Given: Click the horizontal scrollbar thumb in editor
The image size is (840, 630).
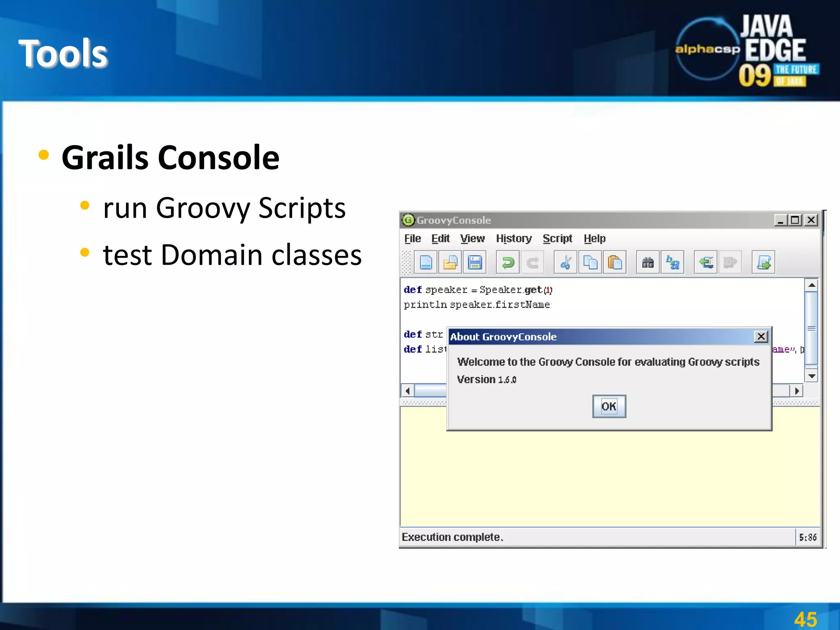Looking at the screenshot, I should tap(431, 390).
